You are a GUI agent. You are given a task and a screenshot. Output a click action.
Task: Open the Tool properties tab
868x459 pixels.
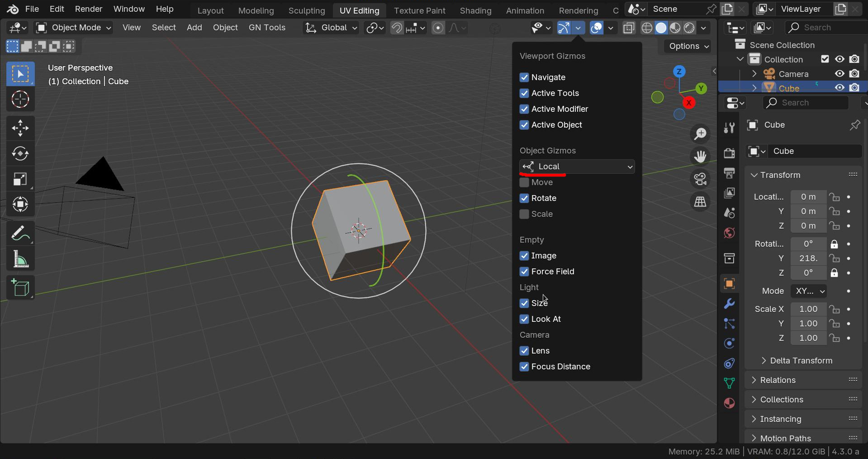[x=729, y=128]
